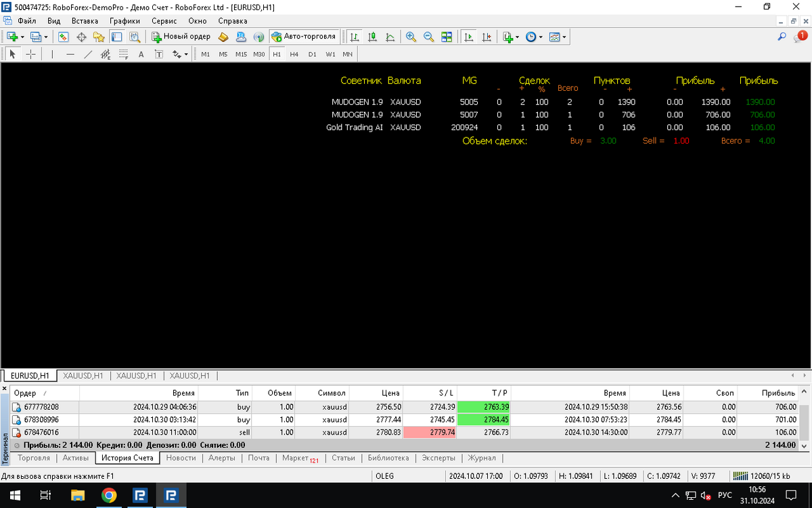Draw a horizontal line tool
The width and height of the screenshot is (812, 508).
pyautogui.click(x=70, y=54)
